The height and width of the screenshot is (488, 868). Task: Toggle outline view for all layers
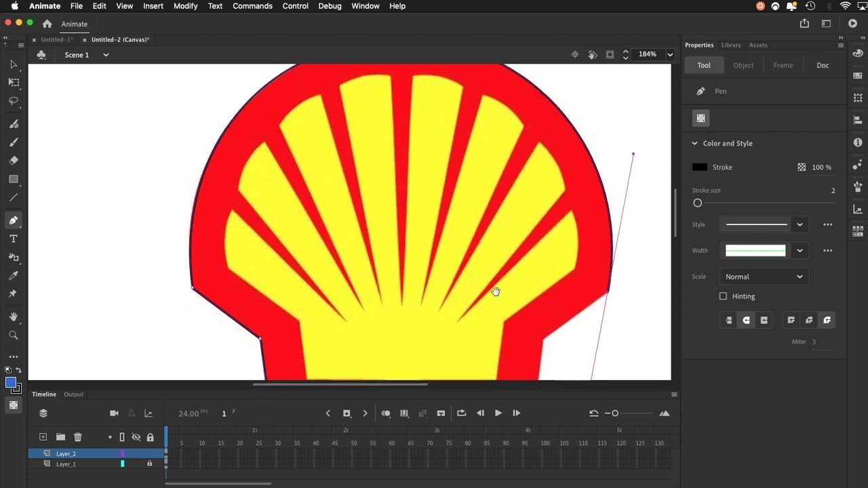(x=122, y=437)
